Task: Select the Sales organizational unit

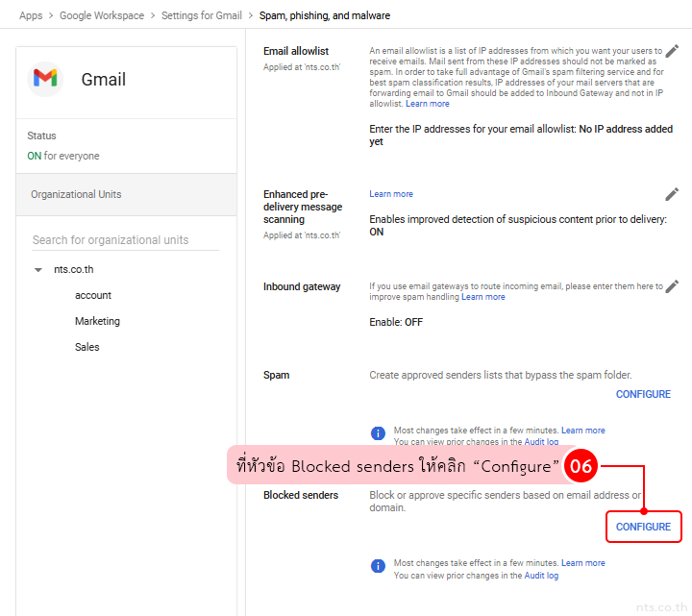Action: click(86, 347)
